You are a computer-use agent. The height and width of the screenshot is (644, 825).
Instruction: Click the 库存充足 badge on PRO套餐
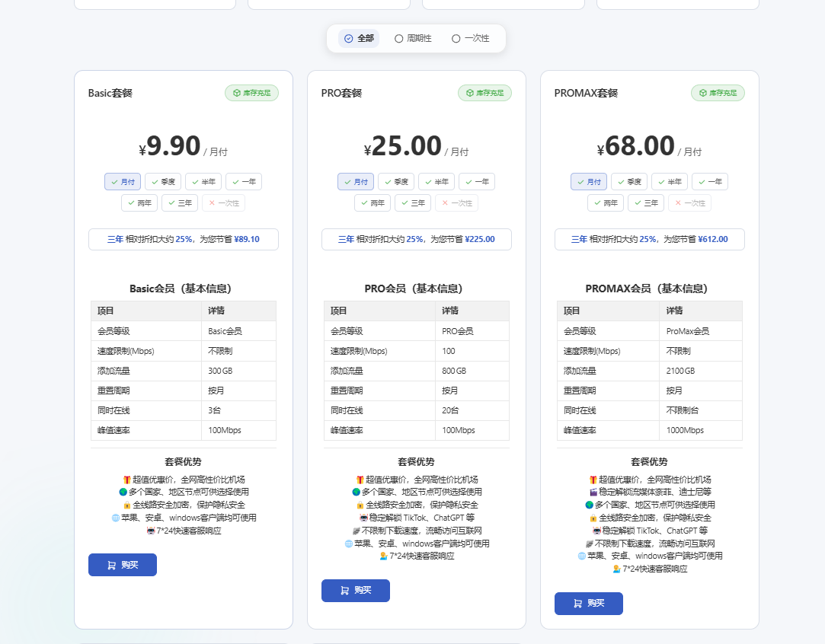(x=484, y=93)
